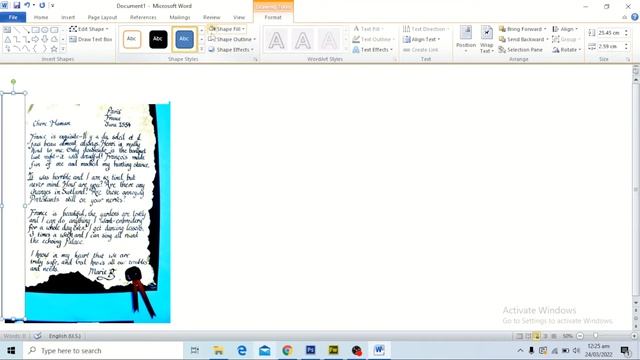Viewport: 640px width, 360px height.
Task: Open the File tab
Action: tap(13, 17)
